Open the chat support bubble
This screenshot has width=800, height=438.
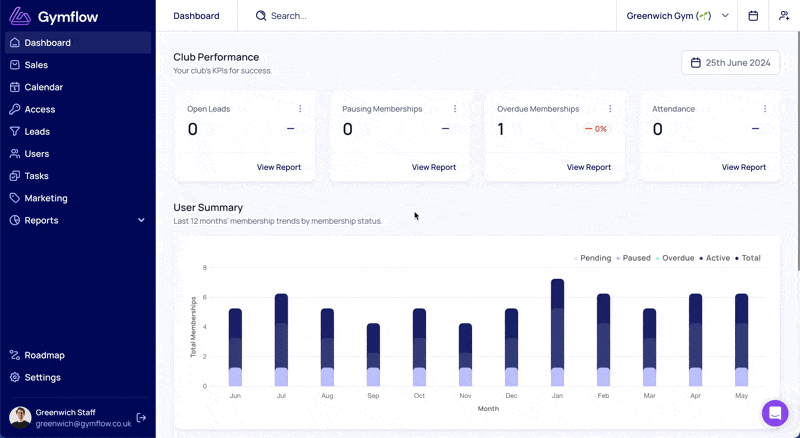tap(775, 412)
